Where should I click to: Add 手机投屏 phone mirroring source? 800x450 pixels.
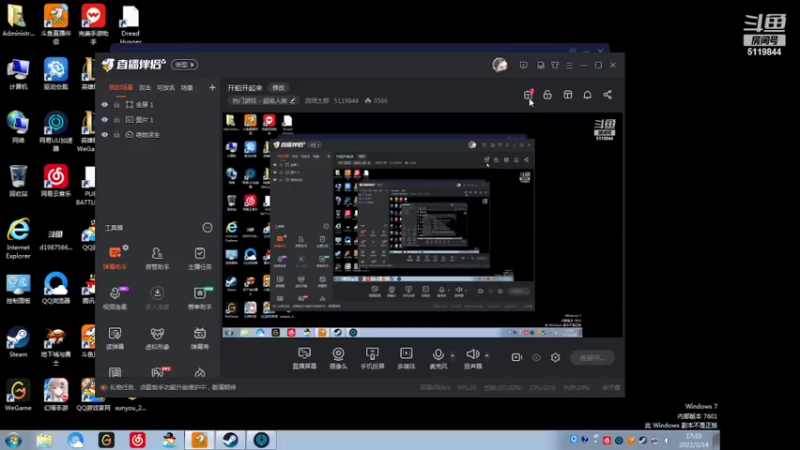372,358
